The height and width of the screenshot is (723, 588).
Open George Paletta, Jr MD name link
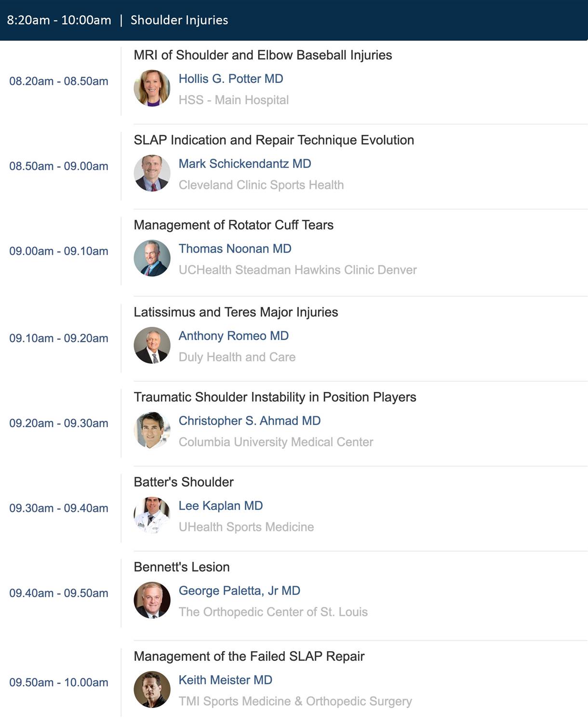tap(240, 590)
